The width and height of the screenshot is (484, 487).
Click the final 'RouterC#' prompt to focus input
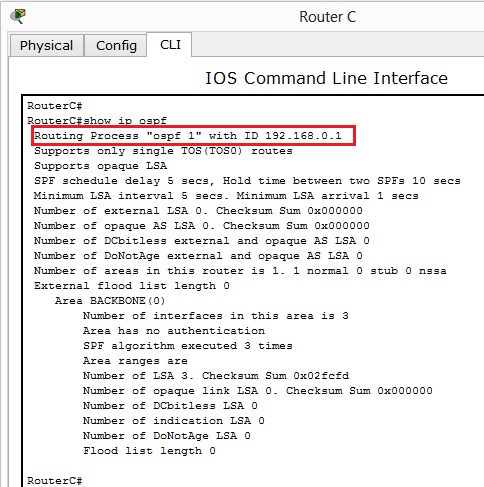pos(55,481)
